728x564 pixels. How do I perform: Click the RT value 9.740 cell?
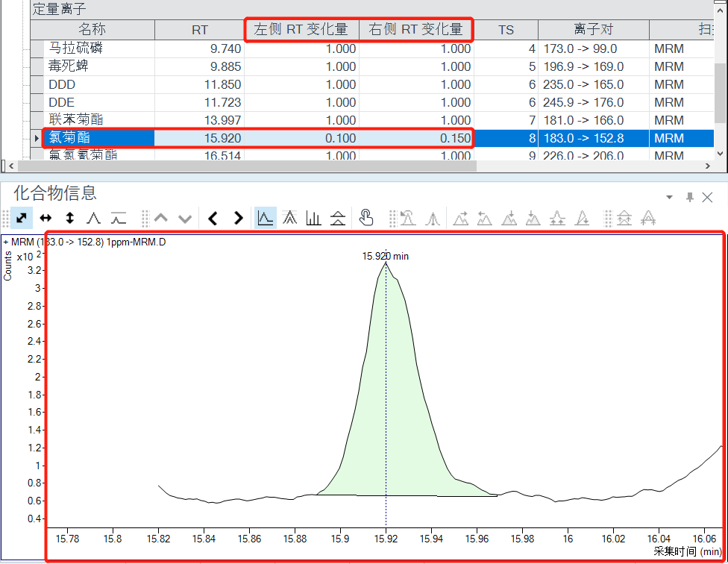[200, 48]
